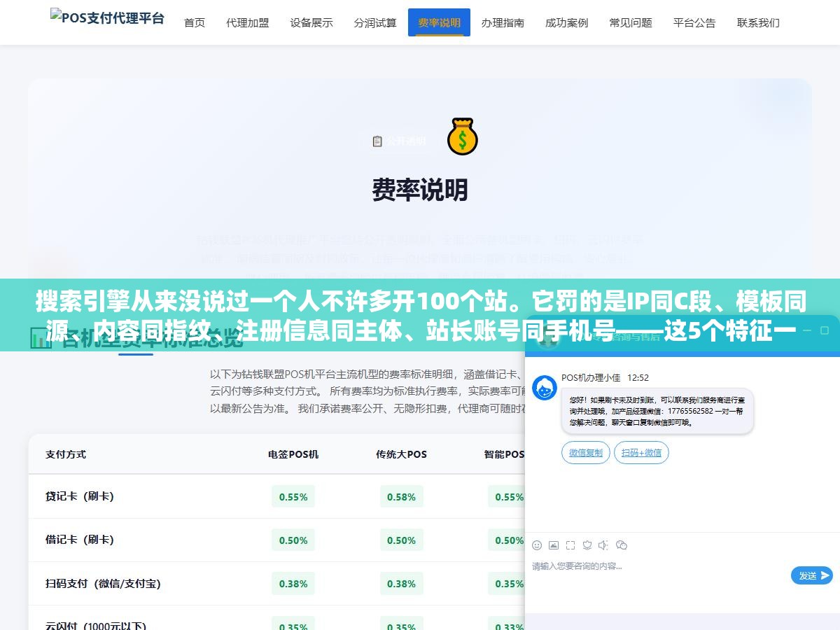Click the 电签POS机 column header
Viewport: 840px width, 630px height.
click(293, 454)
